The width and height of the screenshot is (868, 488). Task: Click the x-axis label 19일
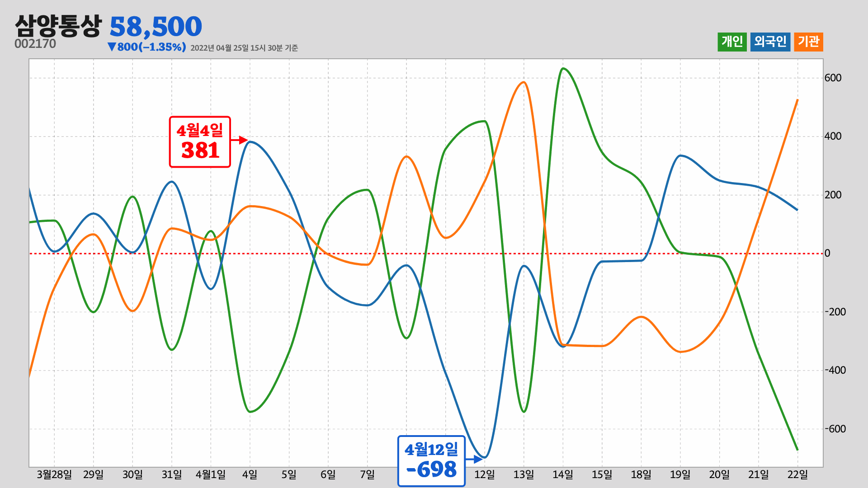680,474
